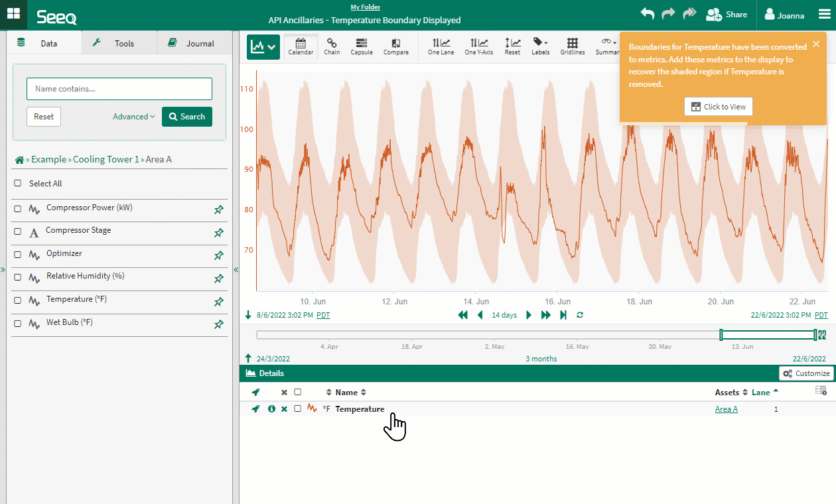Open the My Folder link

[365, 7]
